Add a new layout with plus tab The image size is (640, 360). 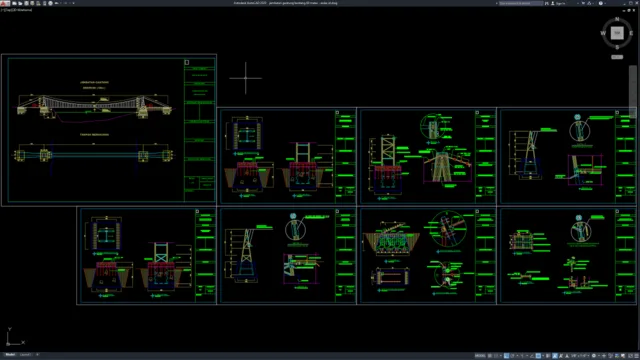(x=37, y=355)
